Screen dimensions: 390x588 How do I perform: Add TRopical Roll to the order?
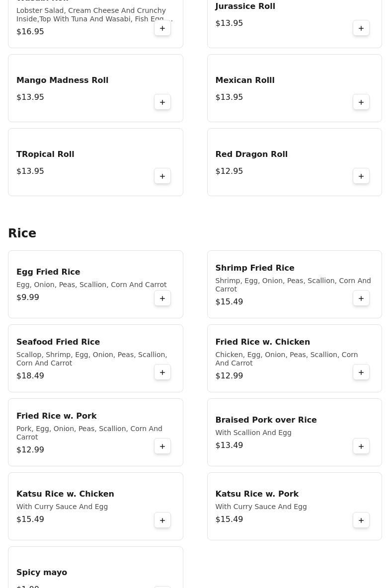(162, 176)
